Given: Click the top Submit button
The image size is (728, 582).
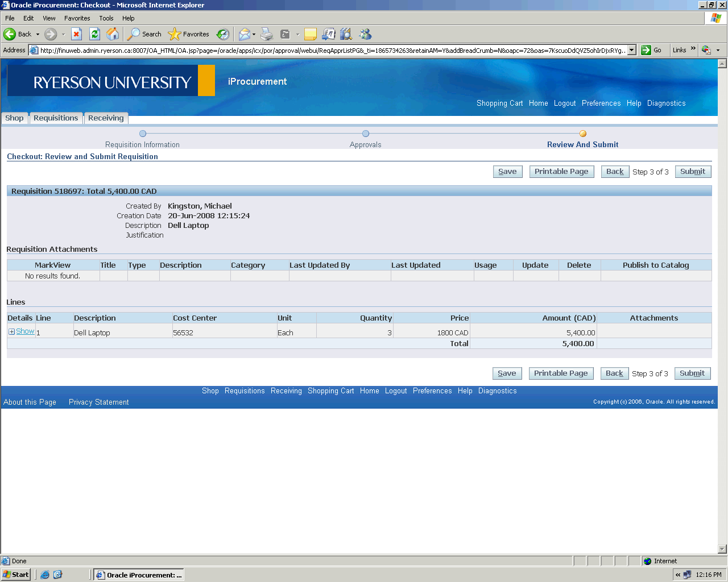Looking at the screenshot, I should click(693, 172).
